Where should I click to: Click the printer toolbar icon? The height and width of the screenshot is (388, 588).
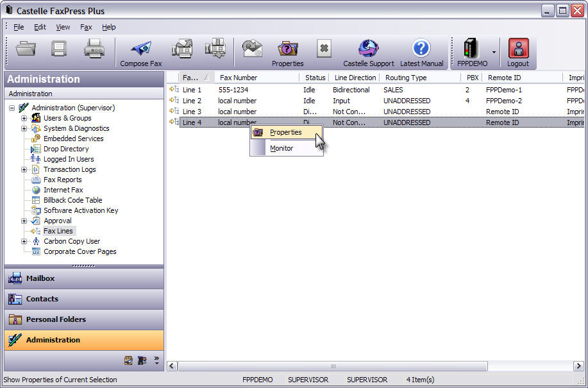94,49
